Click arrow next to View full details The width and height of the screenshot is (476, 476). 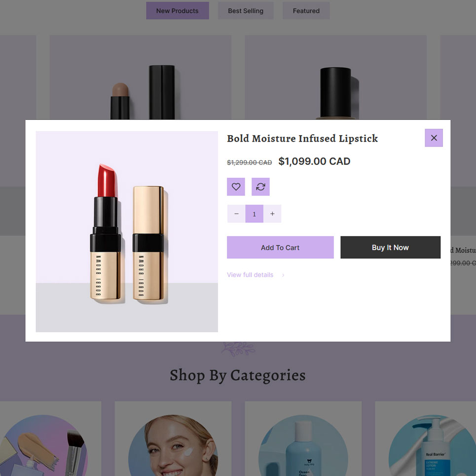click(x=283, y=275)
